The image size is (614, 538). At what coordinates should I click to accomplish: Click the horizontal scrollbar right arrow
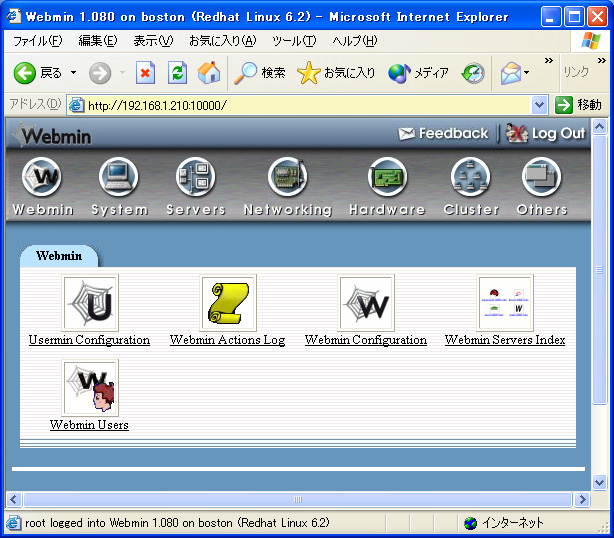point(582,500)
